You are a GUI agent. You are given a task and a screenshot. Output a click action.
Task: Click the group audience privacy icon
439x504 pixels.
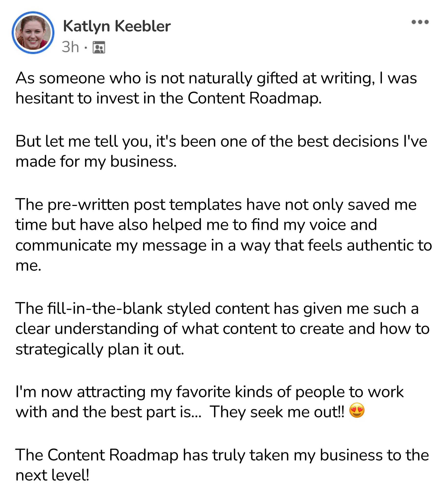[x=99, y=47]
